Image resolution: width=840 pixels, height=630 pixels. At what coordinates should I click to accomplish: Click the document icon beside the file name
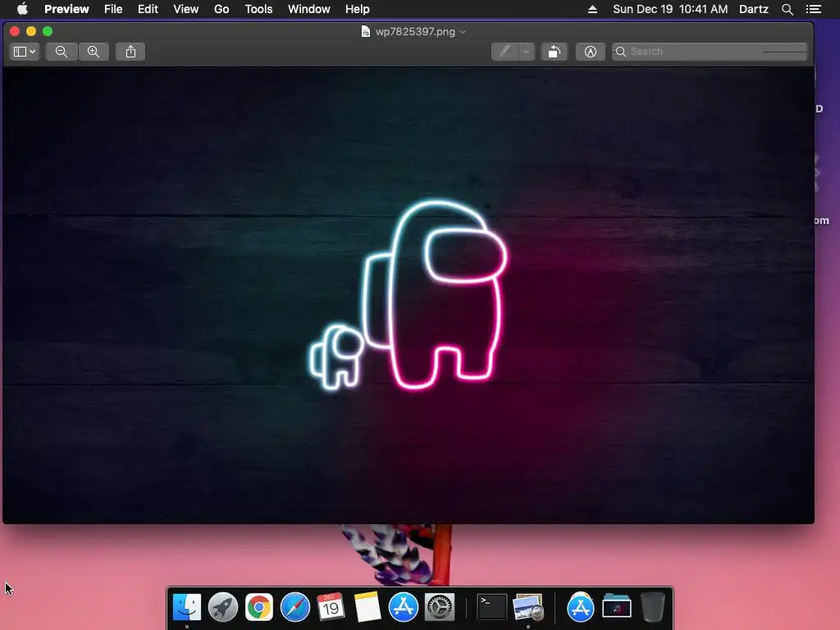point(365,32)
